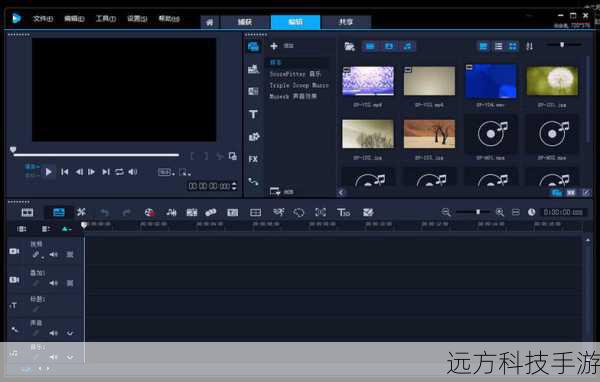
Task: Collapse the library navigation panel arrow
Action: 341,193
